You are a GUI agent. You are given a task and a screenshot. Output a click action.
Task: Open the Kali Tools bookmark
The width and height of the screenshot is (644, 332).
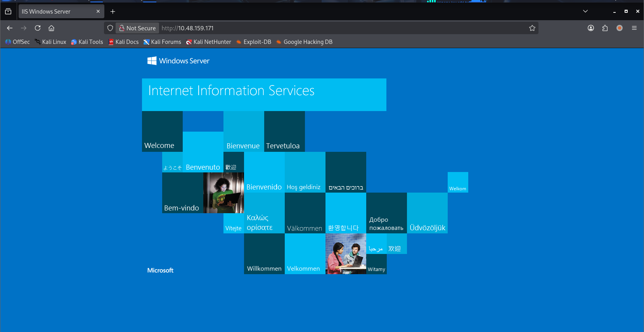tap(87, 42)
